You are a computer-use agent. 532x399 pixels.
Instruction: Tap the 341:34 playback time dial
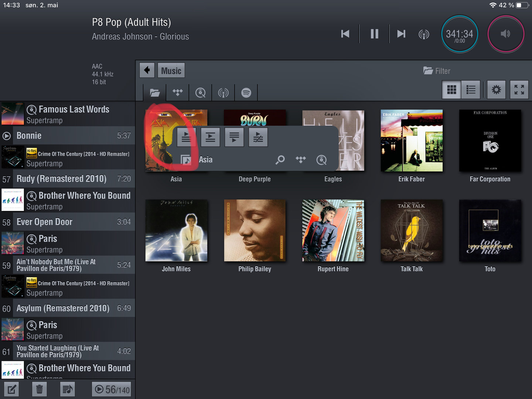[460, 34]
